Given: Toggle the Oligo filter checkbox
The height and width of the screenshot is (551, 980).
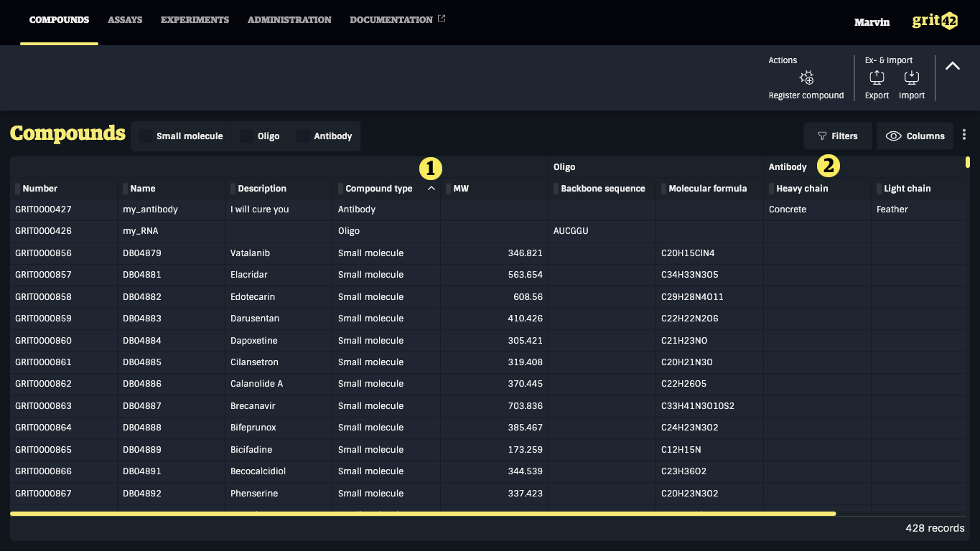Looking at the screenshot, I should [247, 136].
